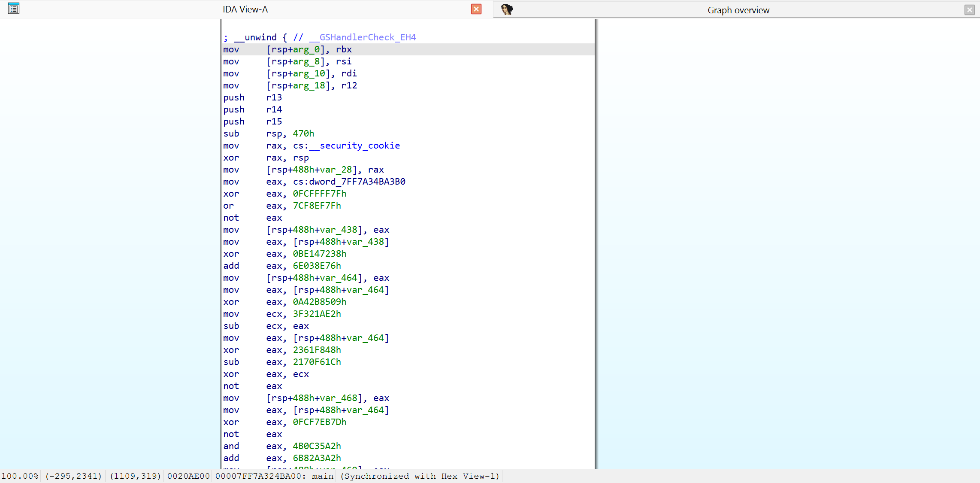Click the 0020AE00 file offset in status bar
The image size is (980, 483).
[x=188, y=476]
